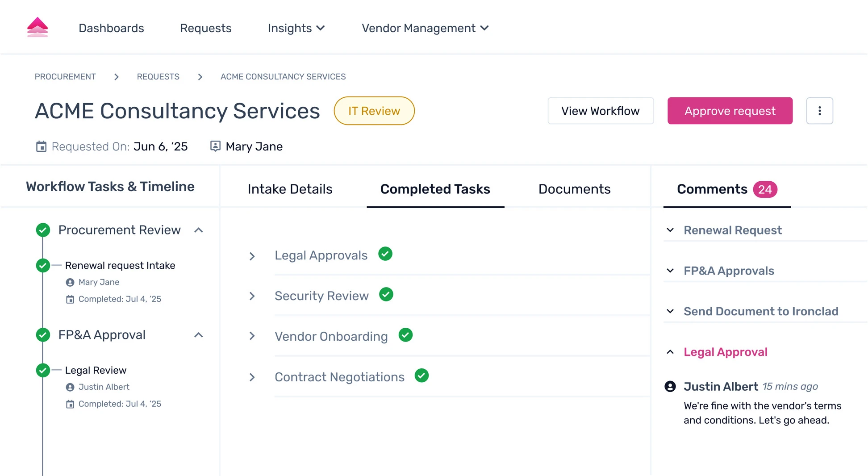
Task: Click the green checkmark on Security Review
Action: tap(386, 294)
